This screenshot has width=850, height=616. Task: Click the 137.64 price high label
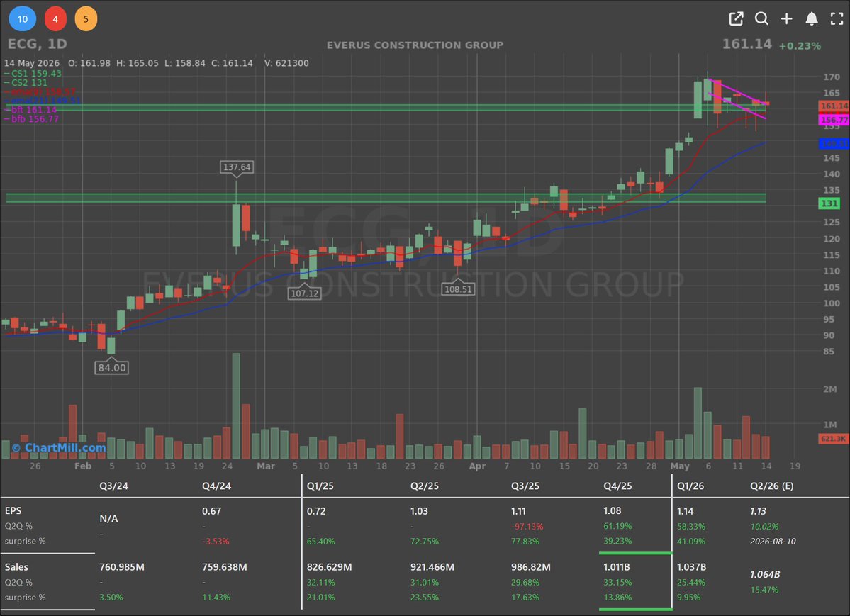pos(237,167)
